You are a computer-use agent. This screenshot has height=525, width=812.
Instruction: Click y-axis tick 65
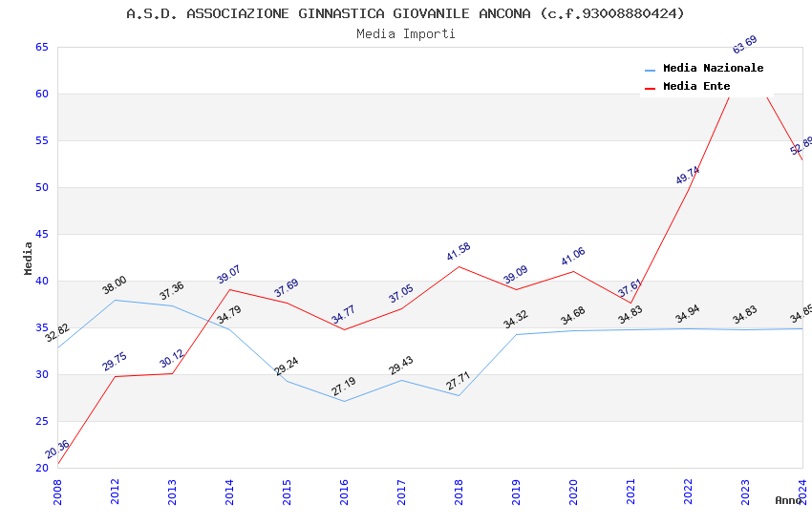42,47
